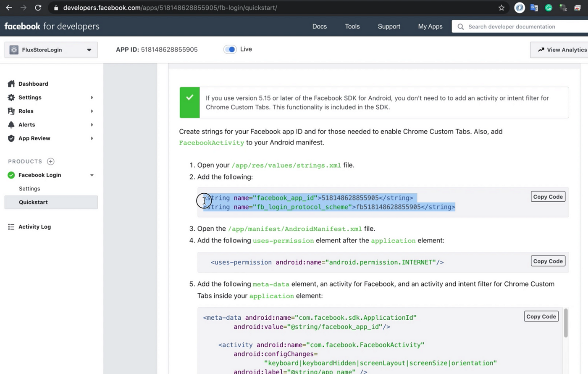Image resolution: width=588 pixels, height=374 pixels.
Task: Click the Activity Log list icon
Action: (11, 227)
